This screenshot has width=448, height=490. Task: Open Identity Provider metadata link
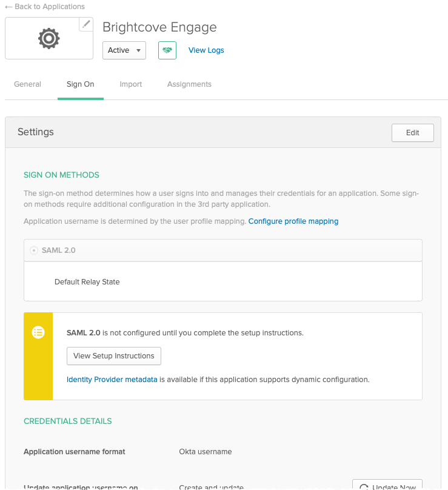(x=112, y=380)
